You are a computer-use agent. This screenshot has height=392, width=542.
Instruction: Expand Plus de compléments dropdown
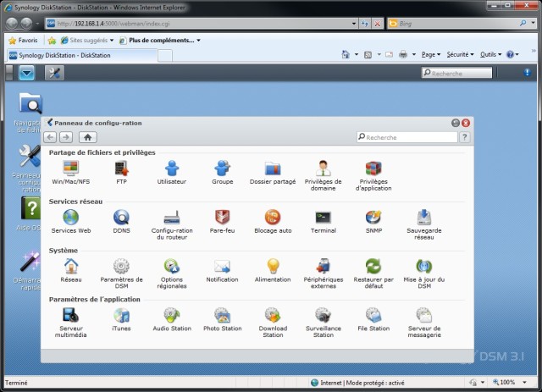click(198, 41)
